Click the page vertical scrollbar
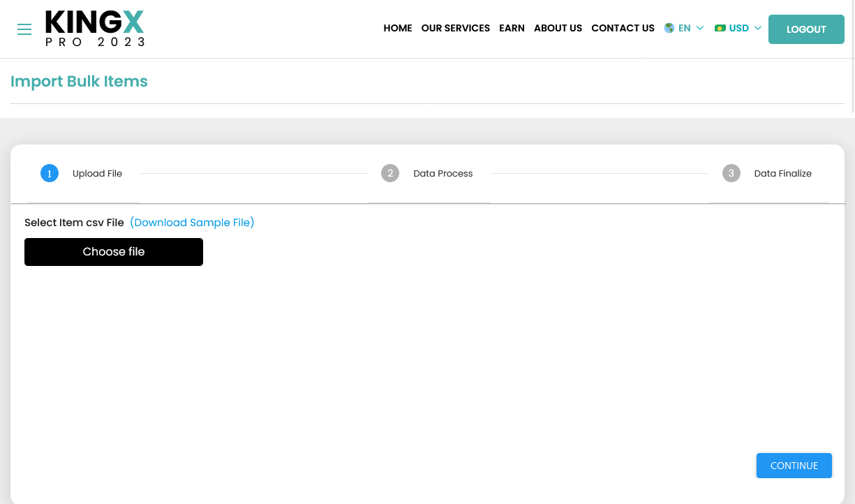This screenshot has height=504, width=855. 852,56
